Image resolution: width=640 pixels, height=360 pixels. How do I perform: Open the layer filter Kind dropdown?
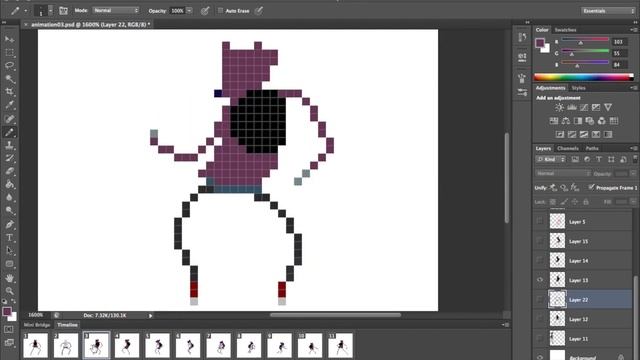point(551,160)
